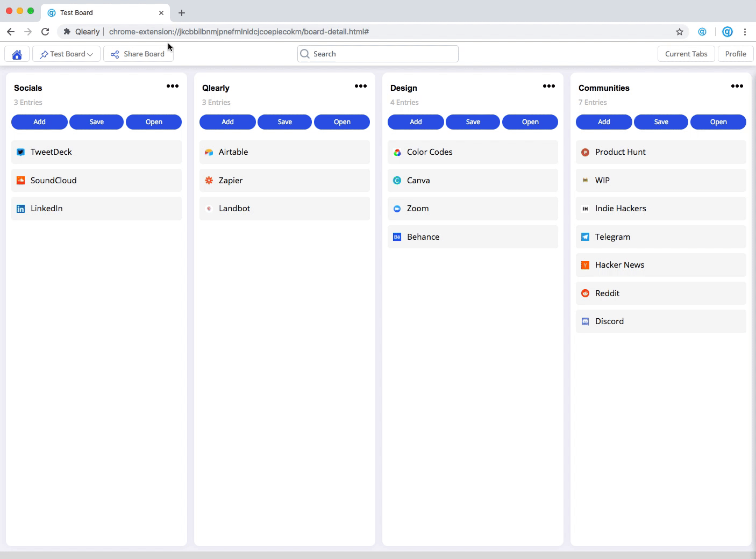Bookmark page with star icon
This screenshot has width=756, height=559.
click(x=680, y=32)
